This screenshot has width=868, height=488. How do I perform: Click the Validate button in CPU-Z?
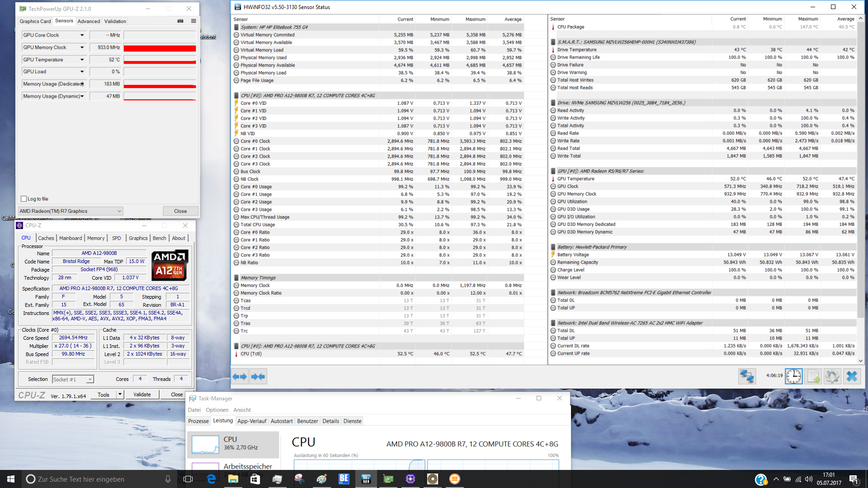click(142, 394)
